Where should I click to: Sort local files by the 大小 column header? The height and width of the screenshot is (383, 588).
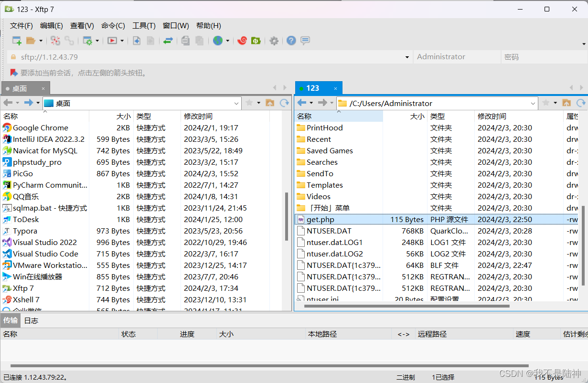tap(123, 116)
